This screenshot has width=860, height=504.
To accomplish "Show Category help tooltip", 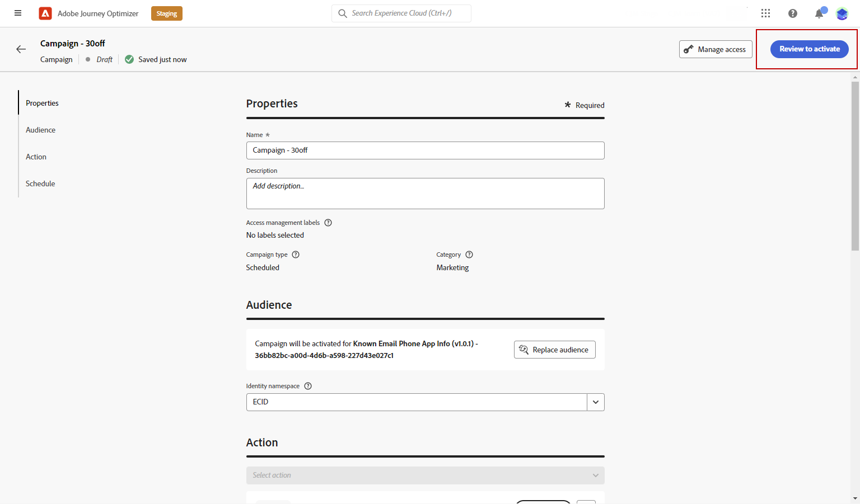I will click(x=469, y=255).
